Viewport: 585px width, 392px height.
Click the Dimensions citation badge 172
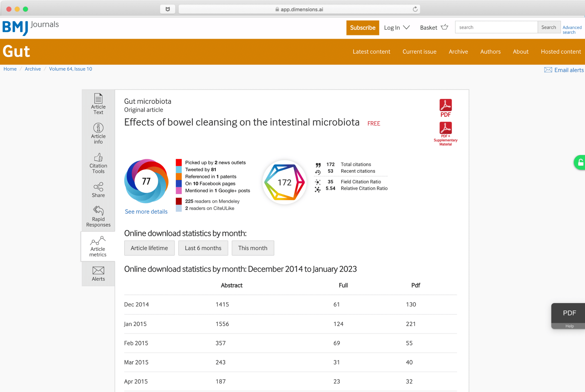(x=285, y=182)
